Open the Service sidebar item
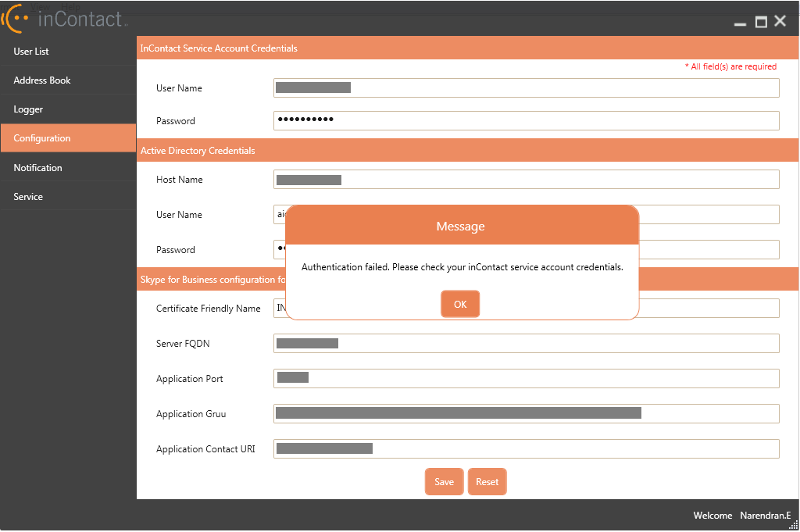This screenshot has width=800, height=532. 69,196
